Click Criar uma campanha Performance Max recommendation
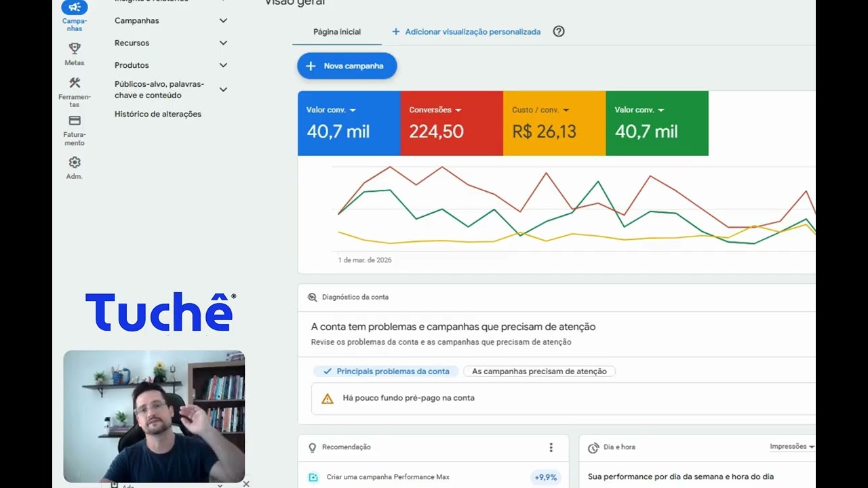This screenshot has height=488, width=868. click(x=388, y=477)
